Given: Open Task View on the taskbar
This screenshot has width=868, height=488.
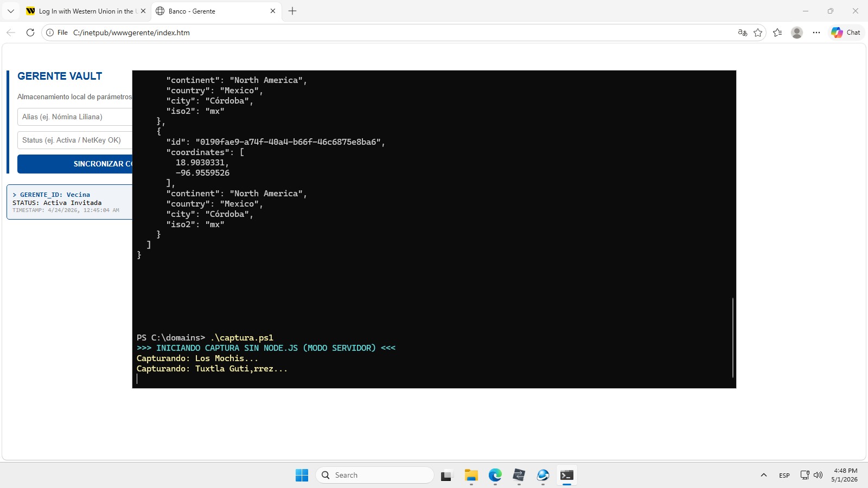Looking at the screenshot, I should (x=446, y=476).
